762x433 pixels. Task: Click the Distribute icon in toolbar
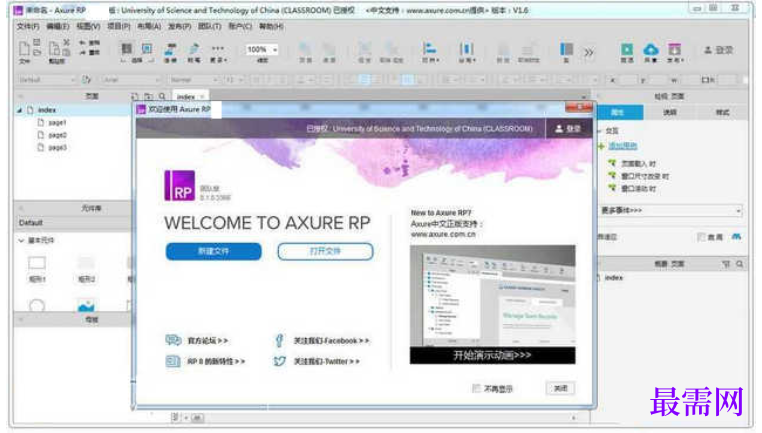(467, 50)
